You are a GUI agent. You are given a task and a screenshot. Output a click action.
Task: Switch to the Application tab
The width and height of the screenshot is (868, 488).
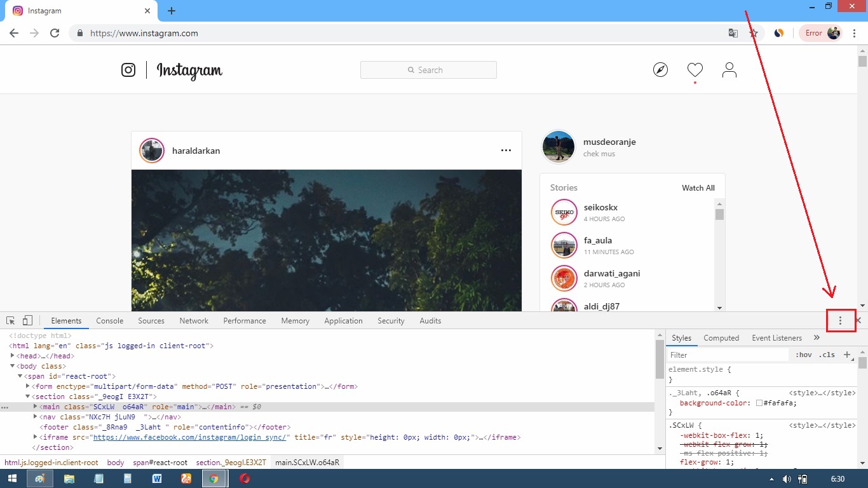pyautogui.click(x=343, y=321)
